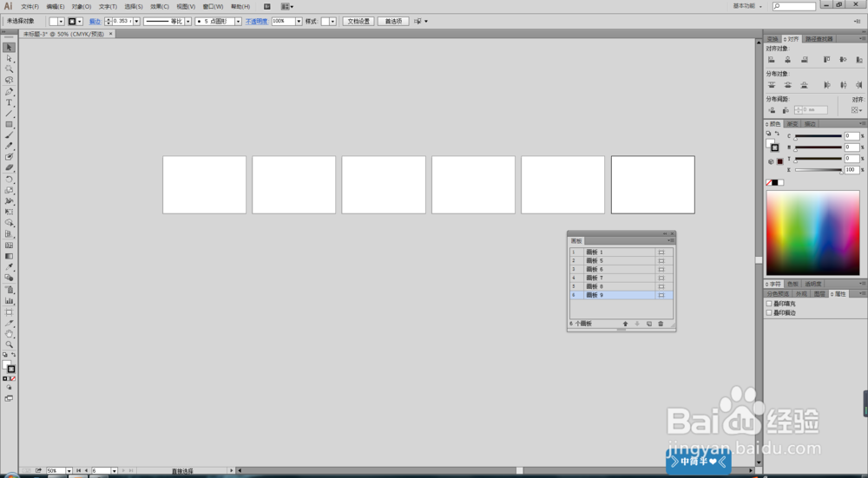Screen dimensions: 868x478
Task: Select the Paintbrush tool
Action: pyautogui.click(x=9, y=135)
